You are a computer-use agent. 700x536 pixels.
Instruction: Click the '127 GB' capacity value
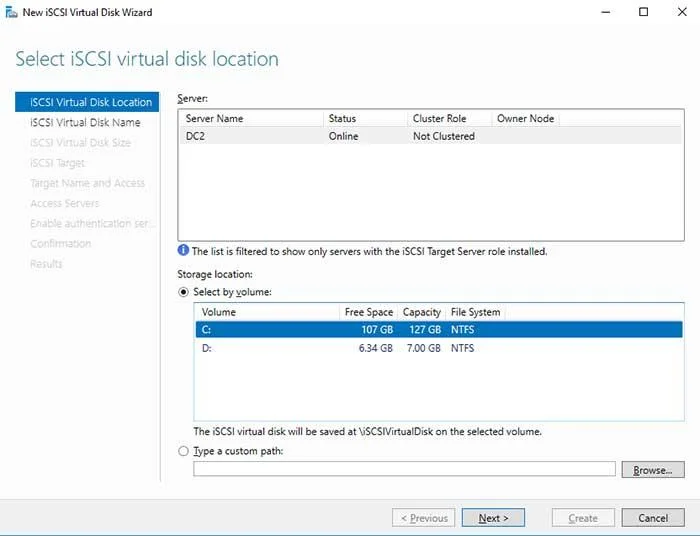point(425,330)
